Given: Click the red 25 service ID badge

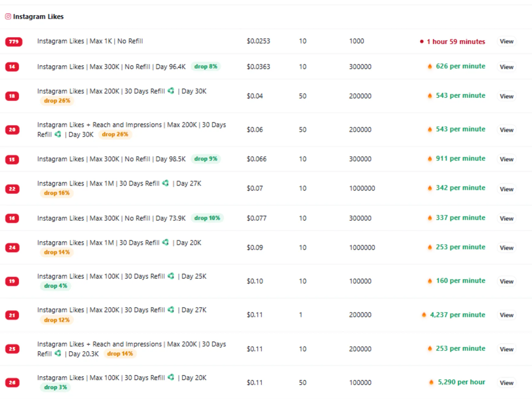Looking at the screenshot, I should (x=12, y=349).
